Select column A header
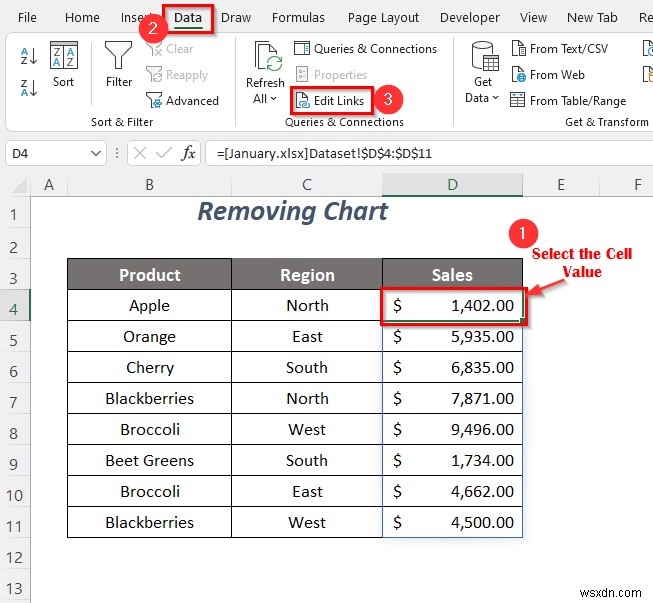653x603 pixels. 49,184
